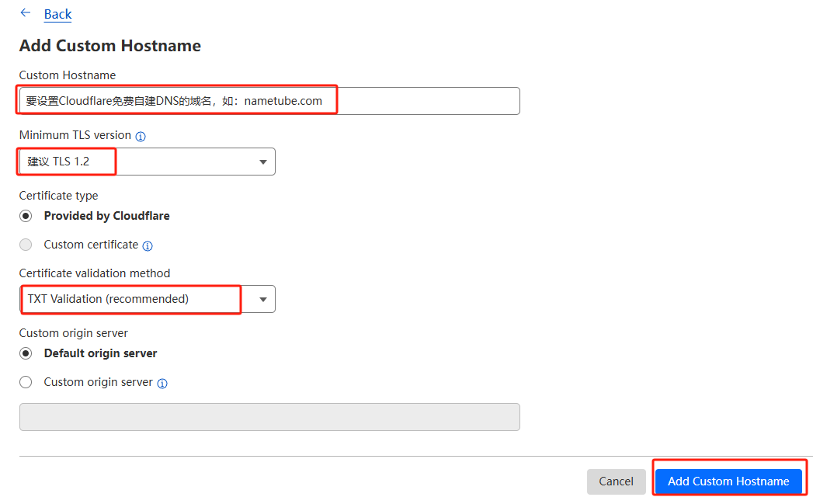Click the back arrow icon
Screen dimensions: 813x504
point(26,13)
